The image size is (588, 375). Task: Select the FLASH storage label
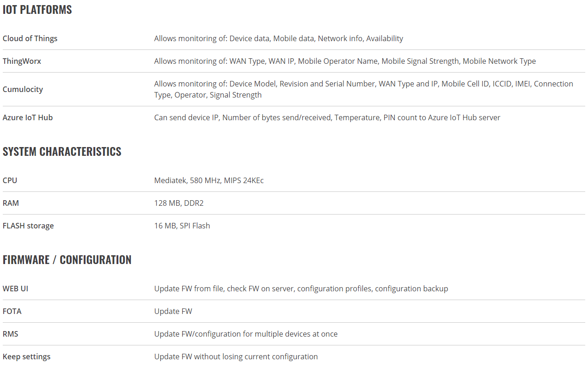28,226
